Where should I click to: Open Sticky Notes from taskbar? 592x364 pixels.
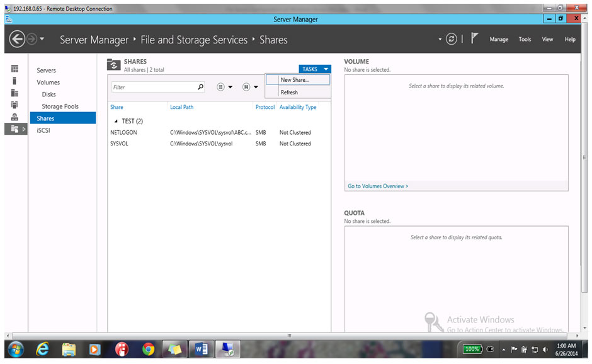point(175,349)
